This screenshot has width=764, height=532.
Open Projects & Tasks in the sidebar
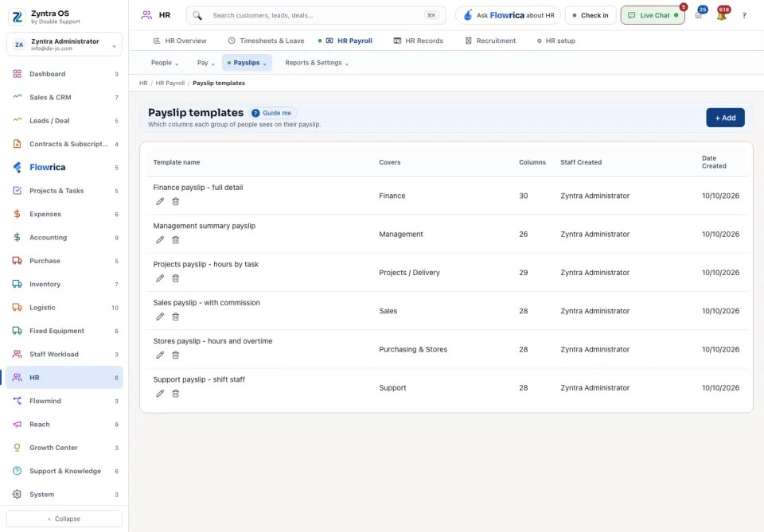(x=64, y=191)
